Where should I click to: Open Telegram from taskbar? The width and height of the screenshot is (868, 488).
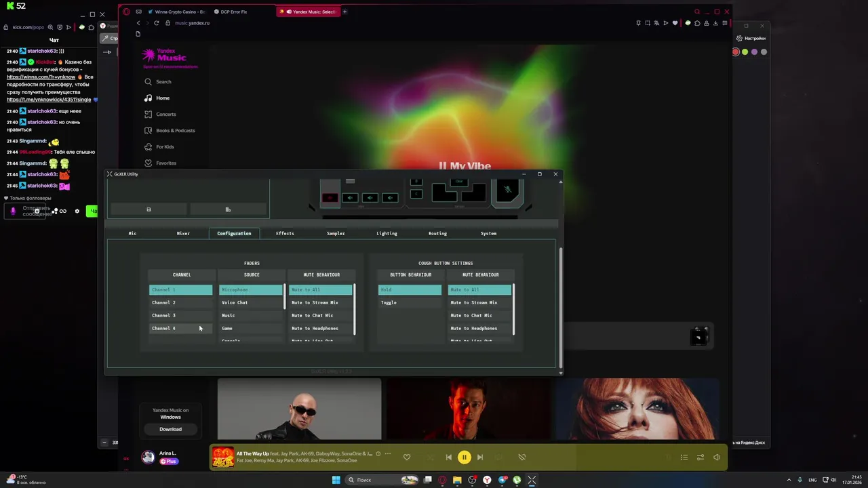(x=502, y=481)
